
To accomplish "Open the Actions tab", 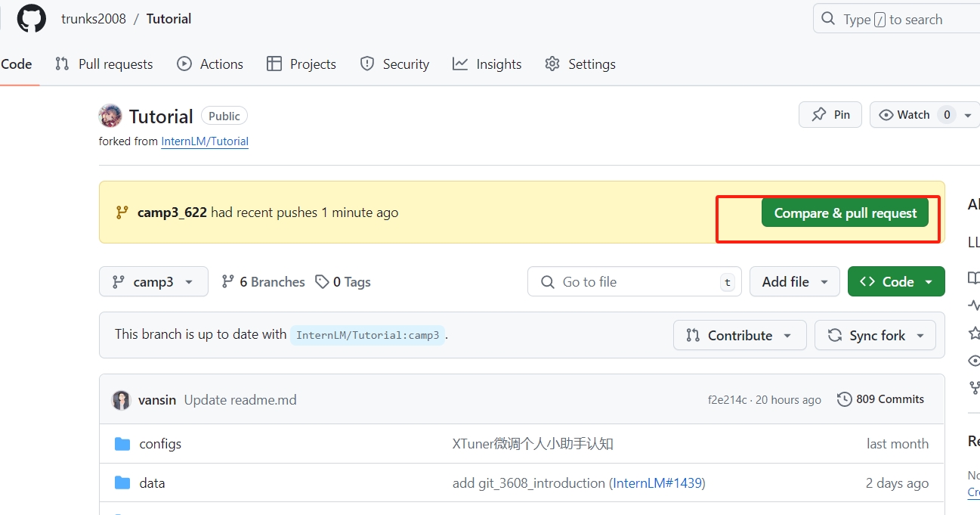I will coord(210,64).
